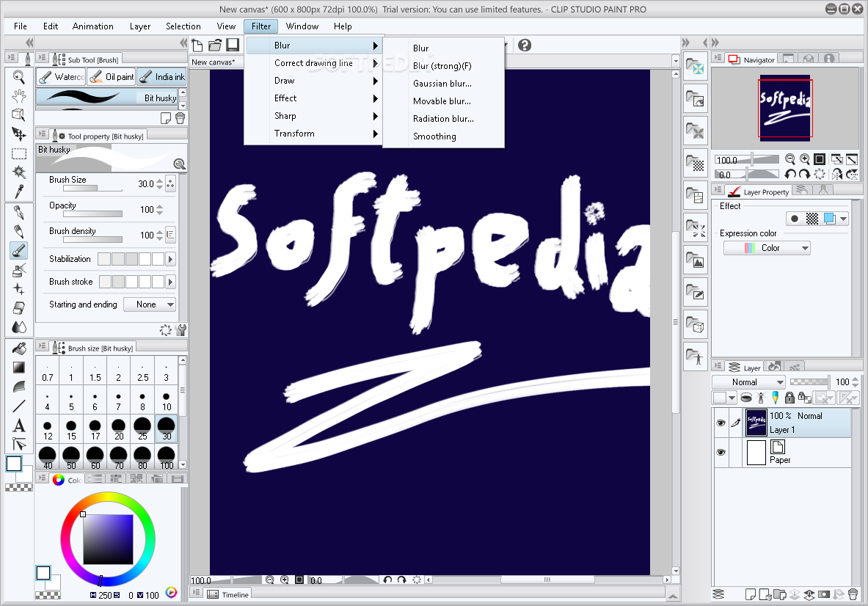The width and height of the screenshot is (868, 606).
Task: Open tool settings wrench icon
Action: click(x=180, y=330)
